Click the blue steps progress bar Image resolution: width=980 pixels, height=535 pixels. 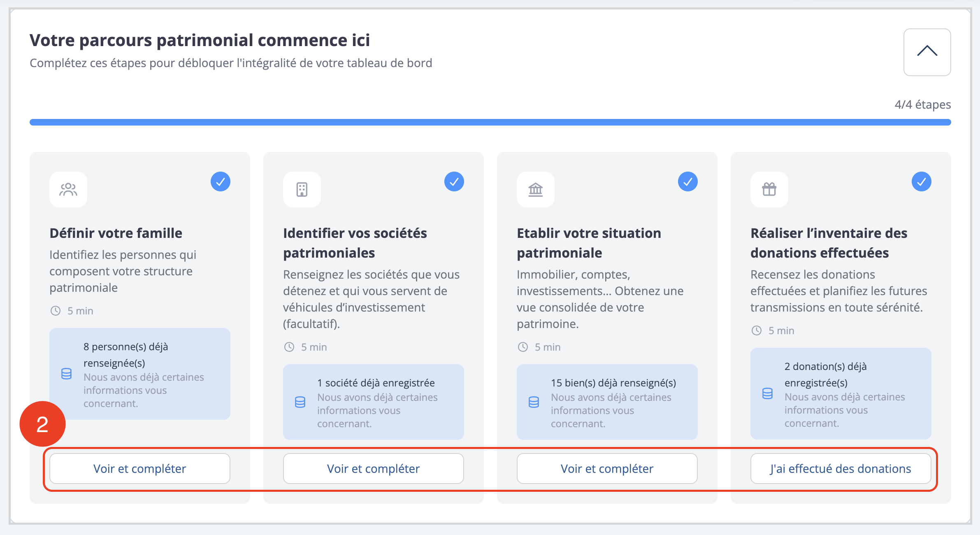coord(490,122)
